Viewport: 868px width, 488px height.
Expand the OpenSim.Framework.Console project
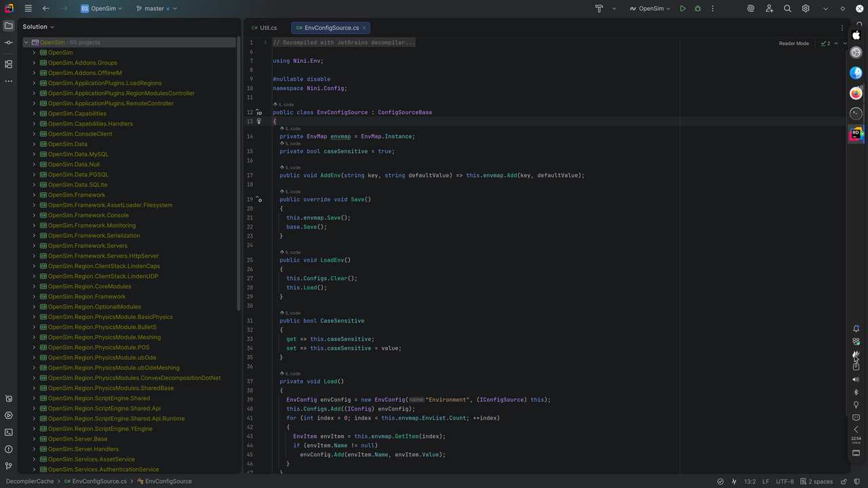[34, 215]
